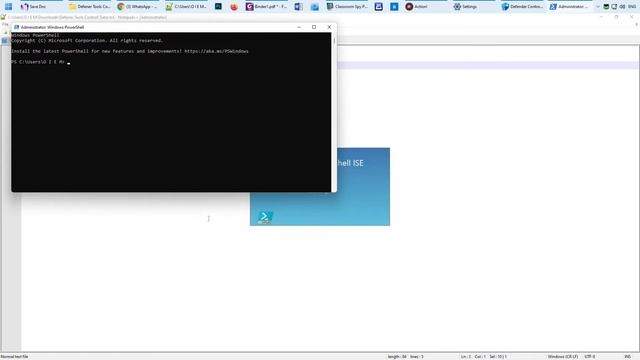This screenshot has width=640, height=360.
Task: Open the light blue square taskbar icon
Action: pos(394,7)
